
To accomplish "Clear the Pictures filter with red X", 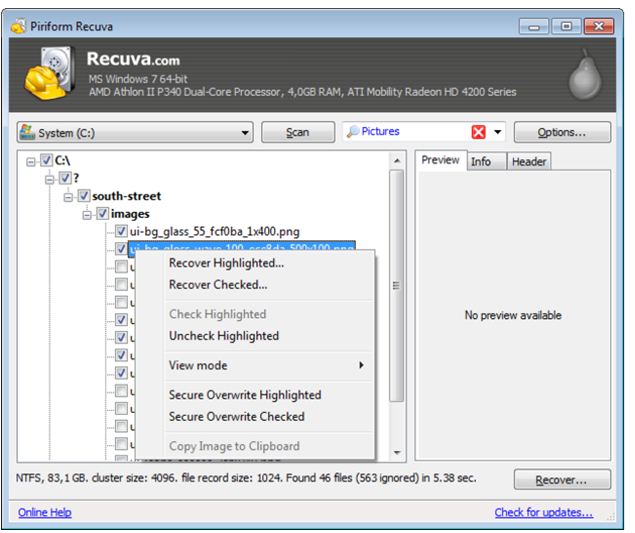I will (478, 132).
